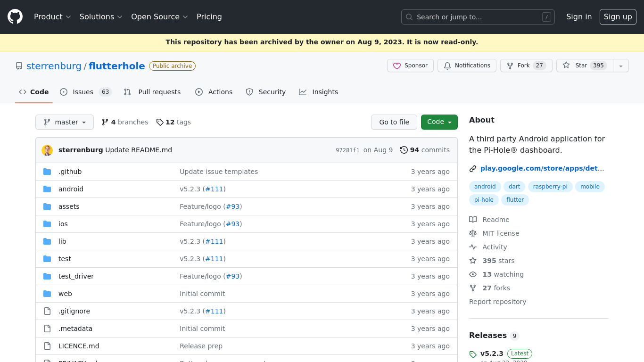The image size is (644, 362).
Task: Switch to the Security tab
Action: (266, 92)
